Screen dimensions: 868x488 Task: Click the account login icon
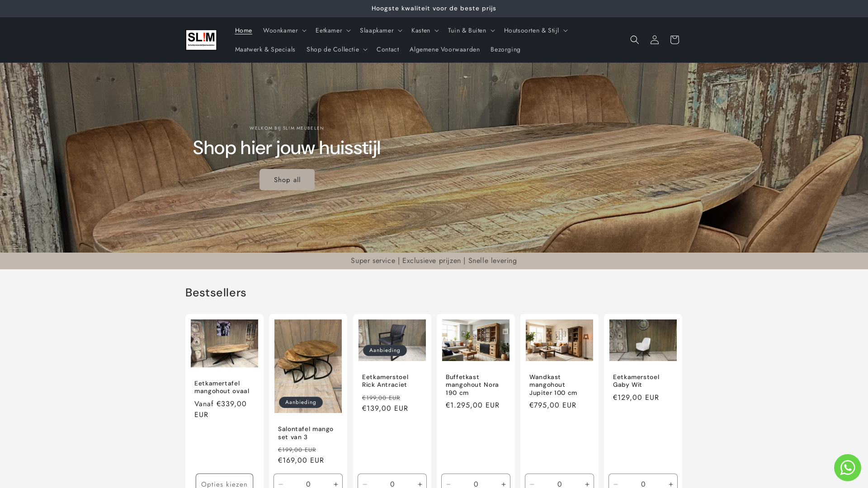[x=654, y=40]
